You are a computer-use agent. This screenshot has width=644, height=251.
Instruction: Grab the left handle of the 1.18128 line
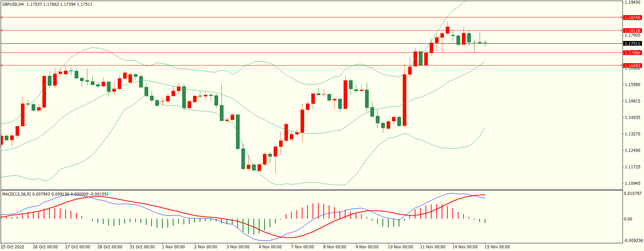2,30
